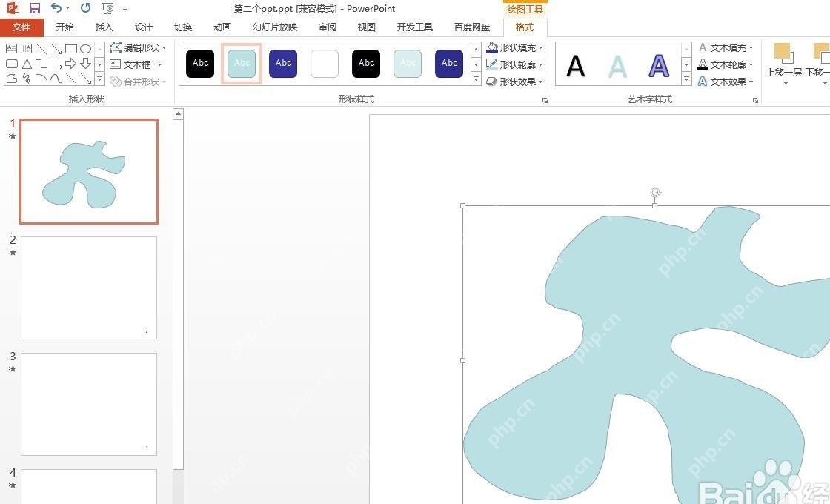Click the Undo arrow icon

coord(56,7)
